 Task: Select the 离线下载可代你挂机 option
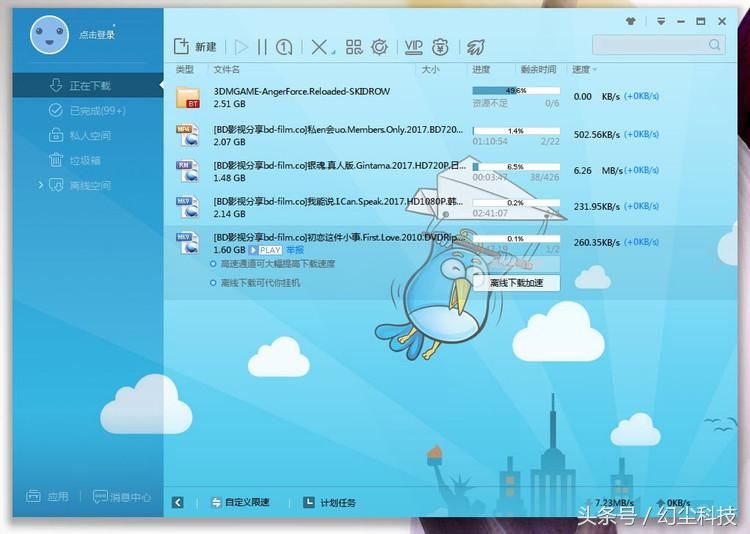point(260,283)
